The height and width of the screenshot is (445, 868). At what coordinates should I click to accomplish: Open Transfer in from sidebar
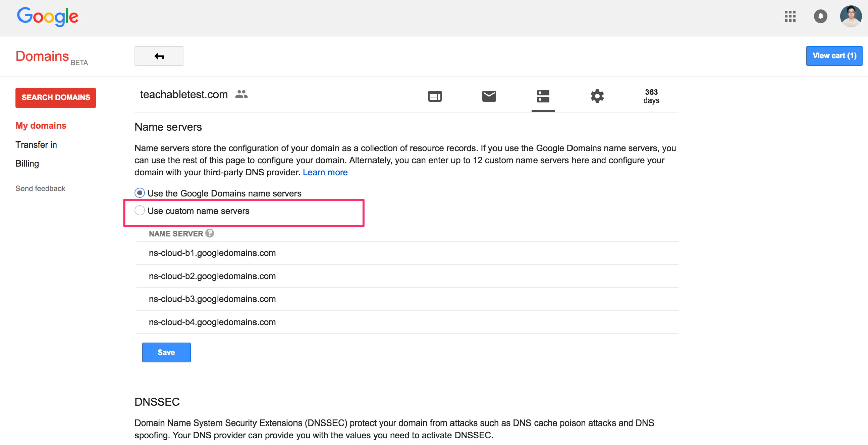click(36, 145)
